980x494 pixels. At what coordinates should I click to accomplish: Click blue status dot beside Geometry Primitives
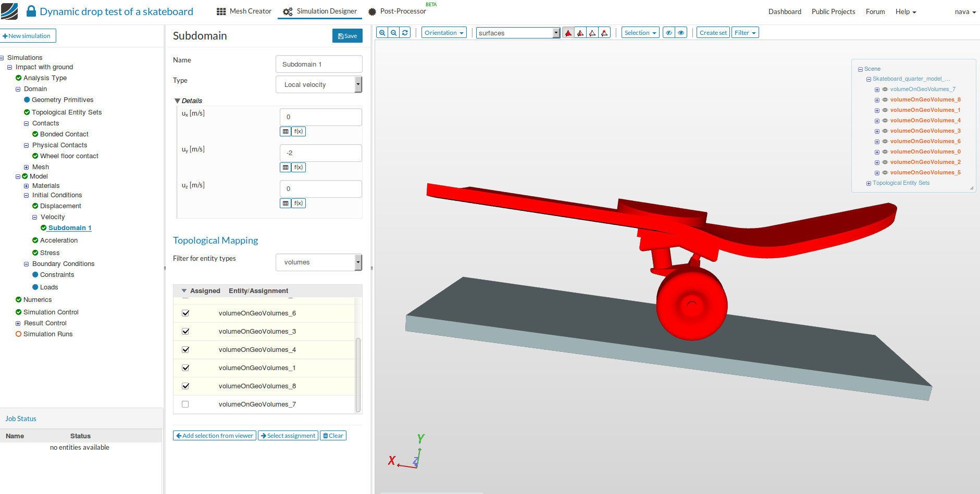[27, 100]
